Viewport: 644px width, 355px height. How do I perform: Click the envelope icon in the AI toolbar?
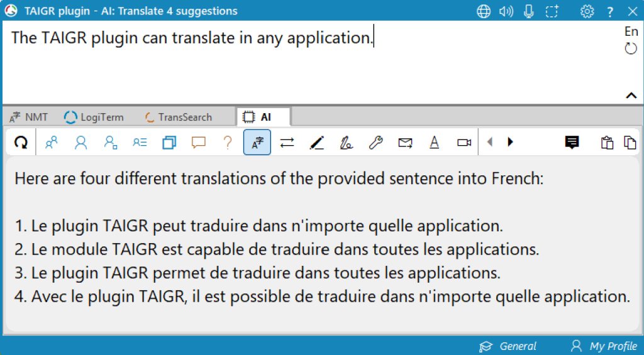coord(405,143)
